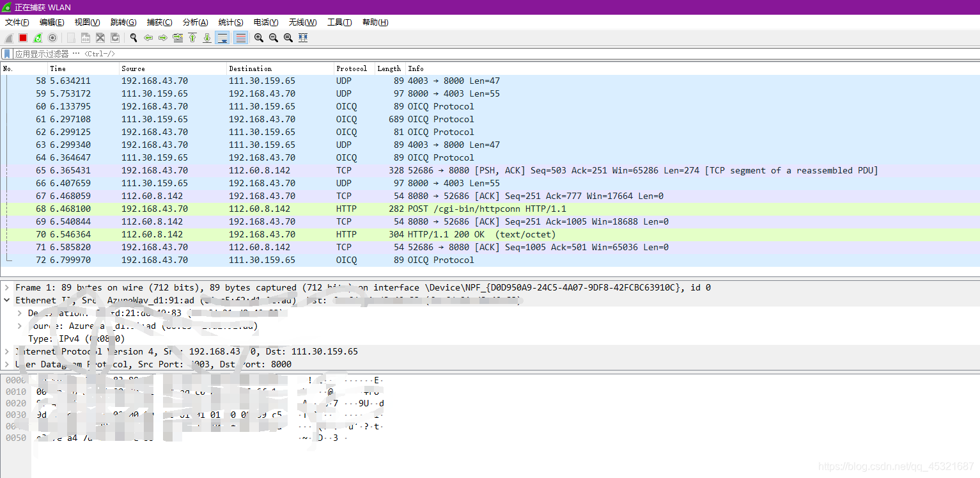Open the 跳转(G) menu

(x=123, y=22)
